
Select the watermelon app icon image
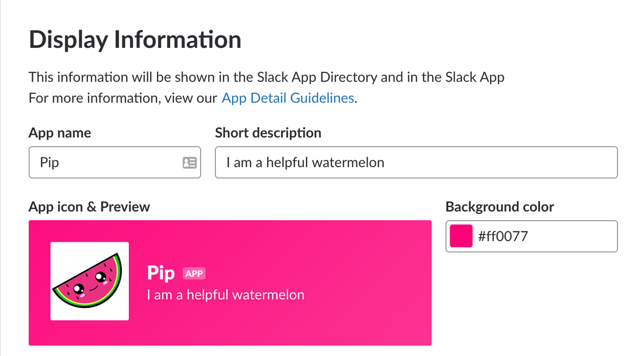point(89,281)
